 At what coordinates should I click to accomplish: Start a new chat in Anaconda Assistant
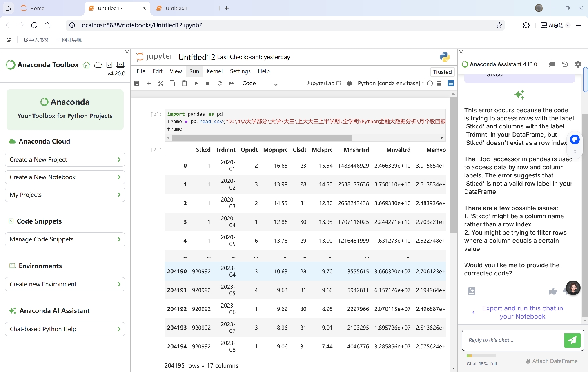coord(552,64)
